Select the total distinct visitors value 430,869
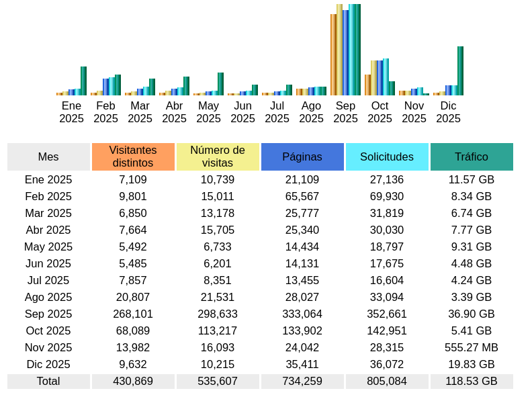This screenshot has height=399, width=532. [133, 381]
